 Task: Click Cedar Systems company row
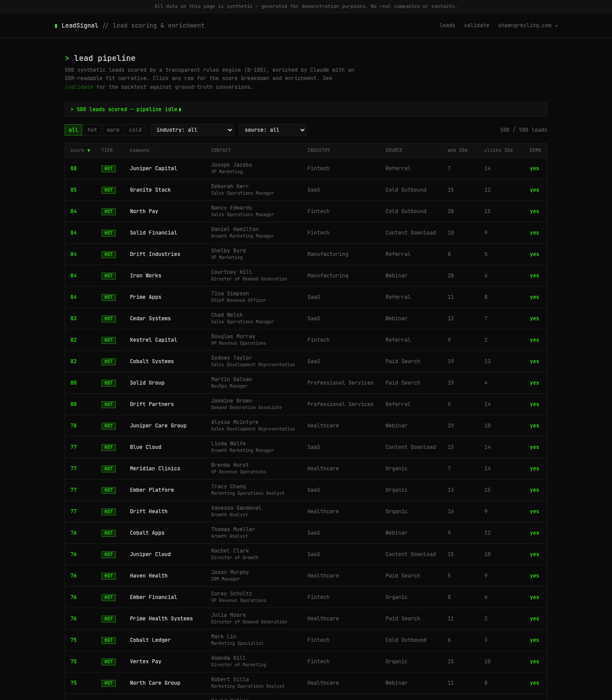(x=306, y=318)
